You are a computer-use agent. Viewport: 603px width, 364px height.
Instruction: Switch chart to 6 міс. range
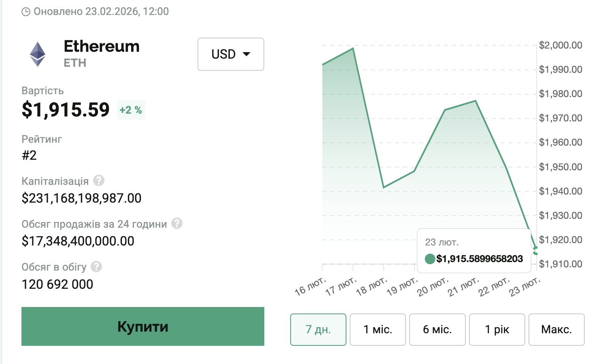(437, 330)
